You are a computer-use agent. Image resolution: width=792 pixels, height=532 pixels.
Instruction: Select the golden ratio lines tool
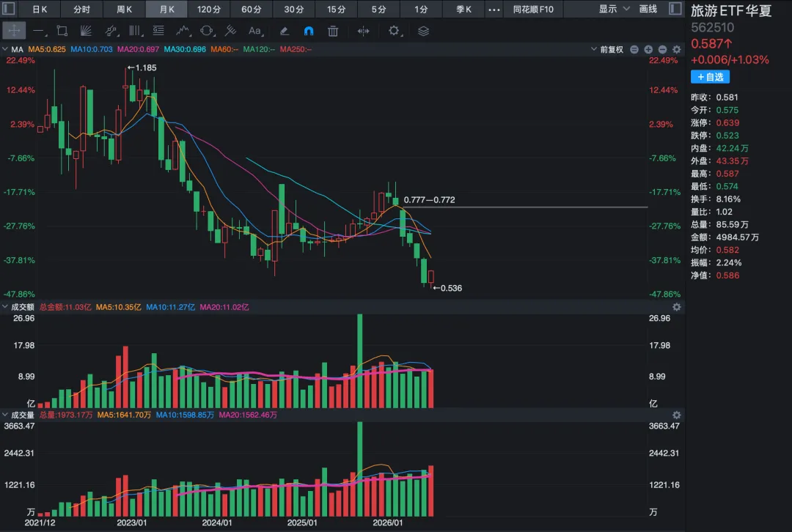tap(158, 31)
